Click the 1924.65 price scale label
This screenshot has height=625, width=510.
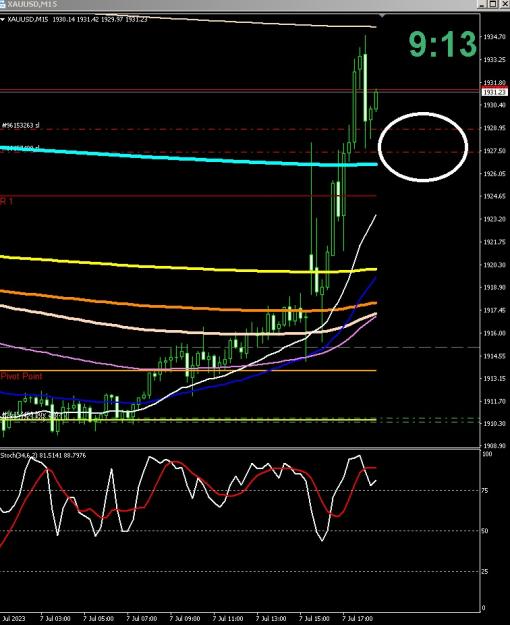(x=494, y=196)
